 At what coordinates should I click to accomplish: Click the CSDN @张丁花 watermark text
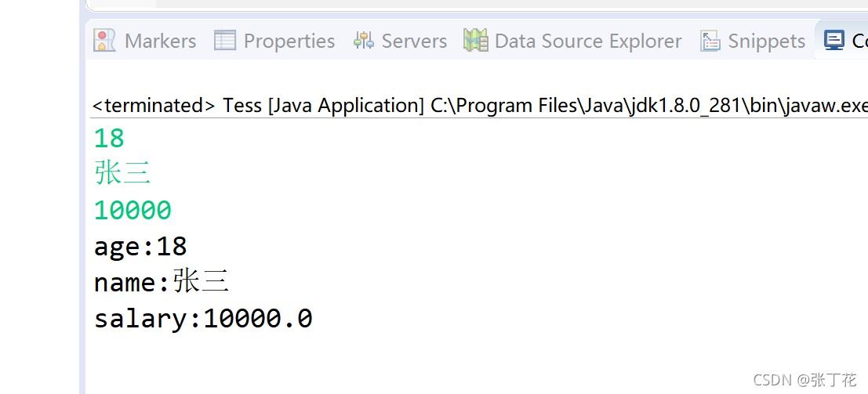tap(804, 380)
